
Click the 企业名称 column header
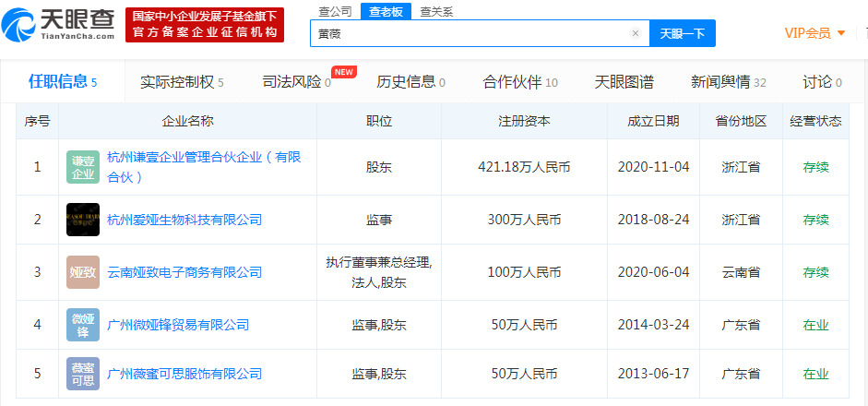[x=187, y=121]
